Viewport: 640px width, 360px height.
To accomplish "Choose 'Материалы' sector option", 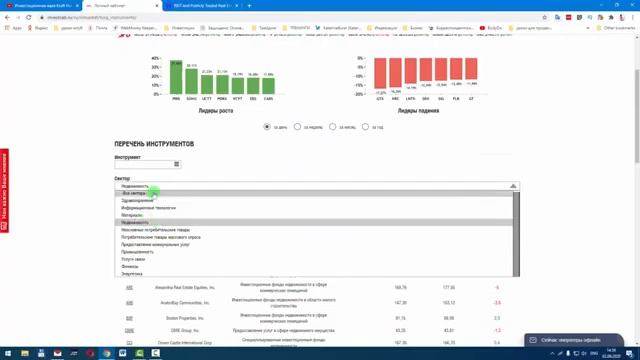I will coord(313,215).
